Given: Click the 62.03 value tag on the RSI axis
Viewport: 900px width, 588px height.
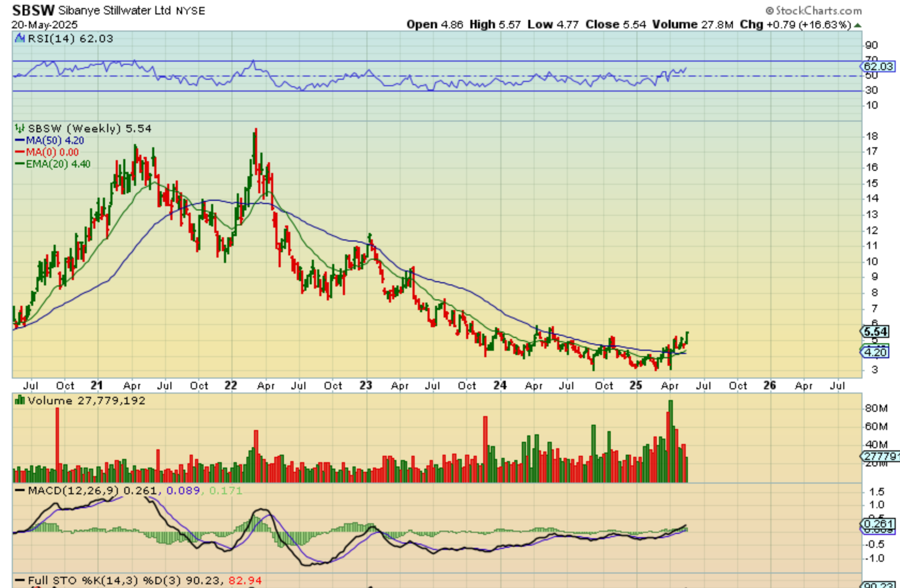Looking at the screenshot, I should (878, 66).
